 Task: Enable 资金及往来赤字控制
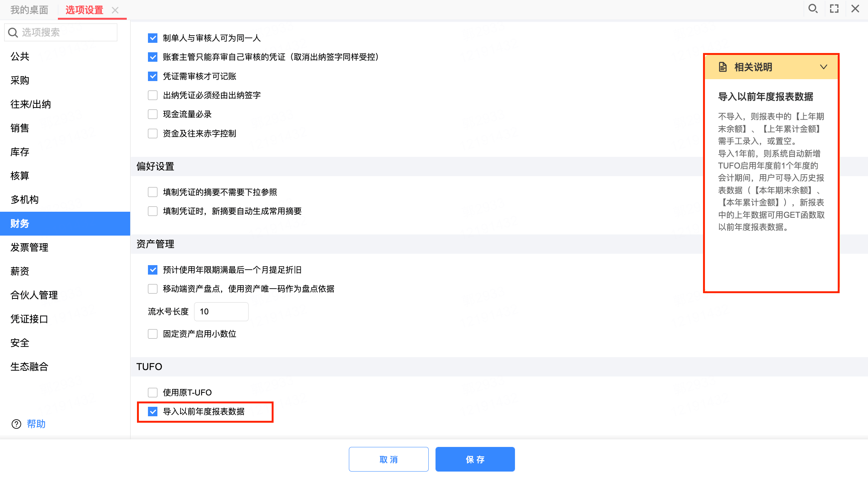pyautogui.click(x=152, y=133)
